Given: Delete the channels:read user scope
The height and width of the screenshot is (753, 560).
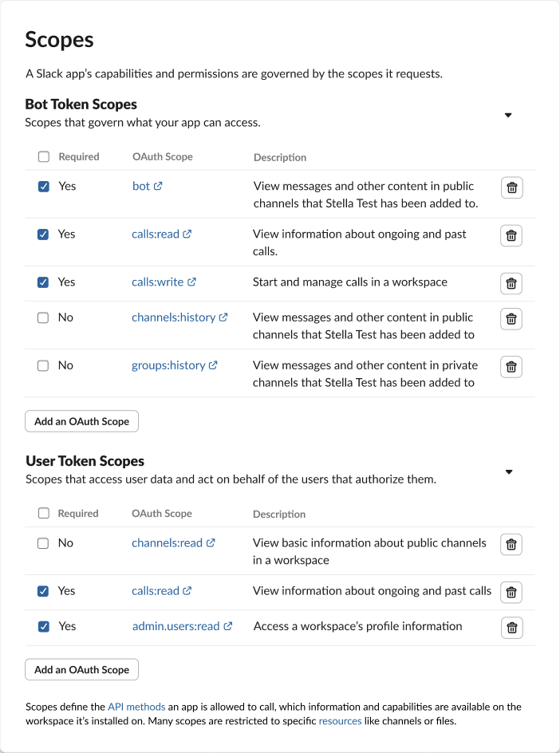Looking at the screenshot, I should coord(512,544).
